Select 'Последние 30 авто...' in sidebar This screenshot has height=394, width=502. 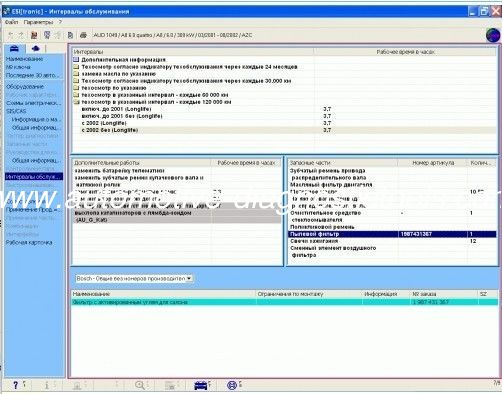pos(32,75)
